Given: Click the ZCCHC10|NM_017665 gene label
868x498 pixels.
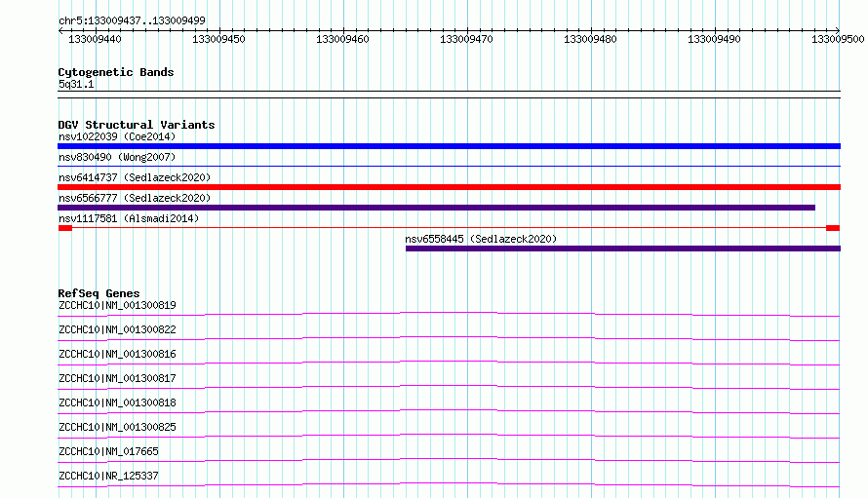Looking at the screenshot, I should pos(108,451).
